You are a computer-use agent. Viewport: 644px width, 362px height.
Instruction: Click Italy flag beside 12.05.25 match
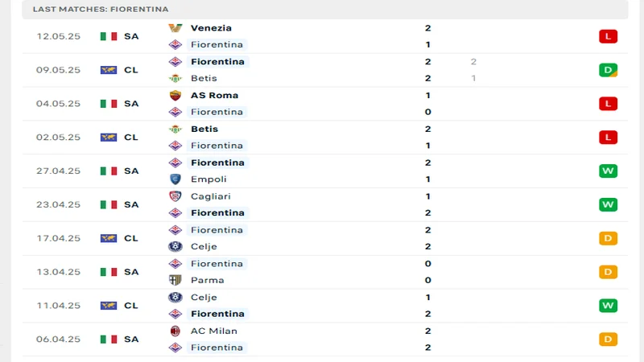tap(108, 36)
